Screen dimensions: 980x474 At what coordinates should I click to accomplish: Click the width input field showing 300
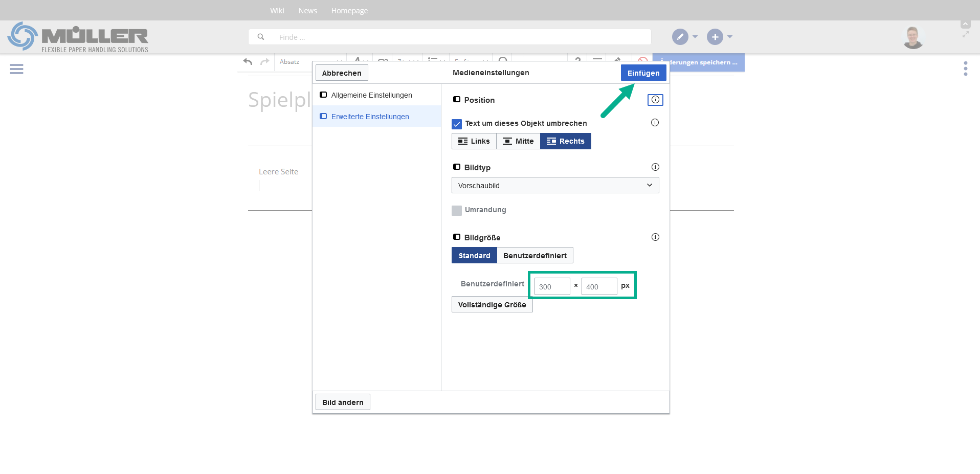pos(552,287)
